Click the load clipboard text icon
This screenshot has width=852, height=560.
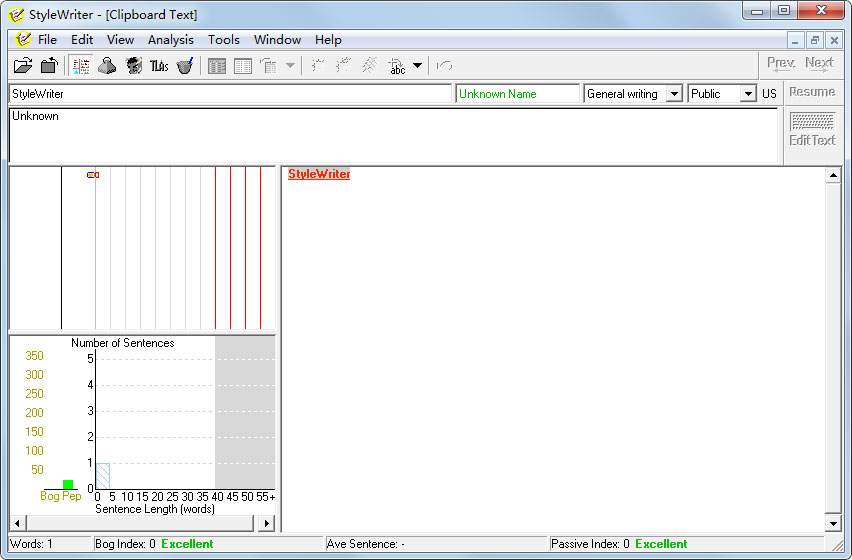click(48, 65)
